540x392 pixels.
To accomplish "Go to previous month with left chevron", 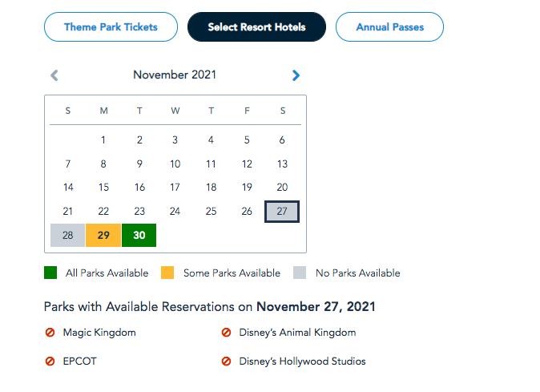I will tap(54, 75).
